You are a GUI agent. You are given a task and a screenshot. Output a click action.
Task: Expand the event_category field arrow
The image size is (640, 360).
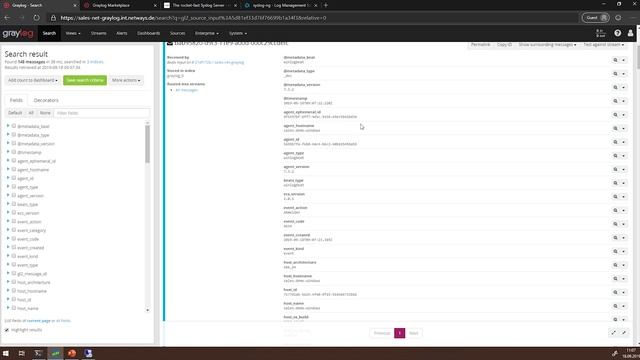click(x=8, y=230)
